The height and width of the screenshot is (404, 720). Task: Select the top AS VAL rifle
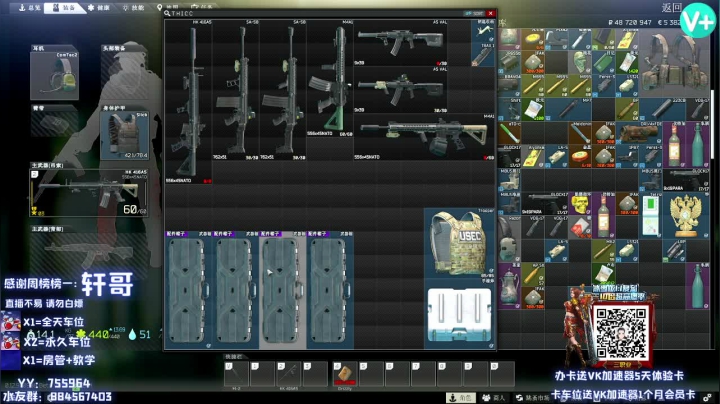click(400, 42)
